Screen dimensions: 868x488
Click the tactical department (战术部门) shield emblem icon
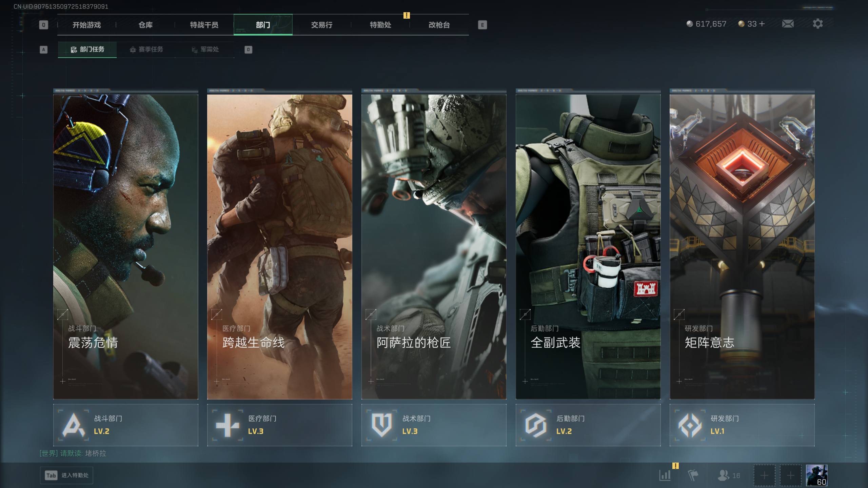pyautogui.click(x=381, y=425)
